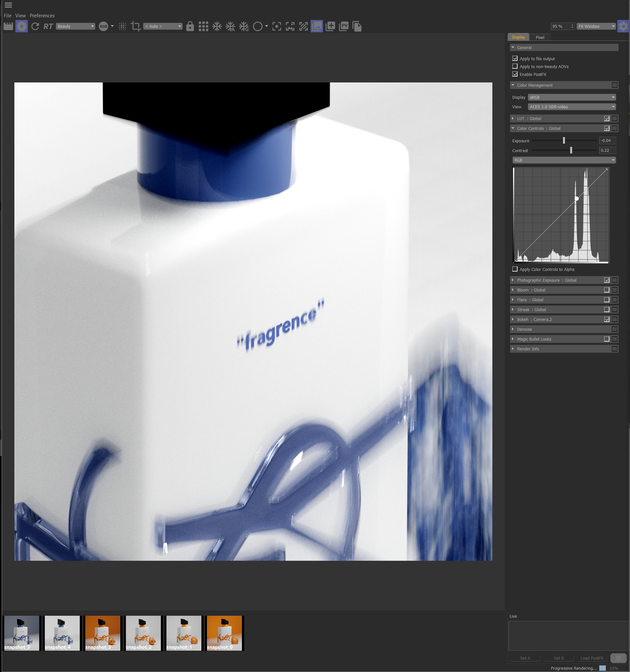Click the render clapperboard icon
This screenshot has height=672, width=630.
coord(9,27)
